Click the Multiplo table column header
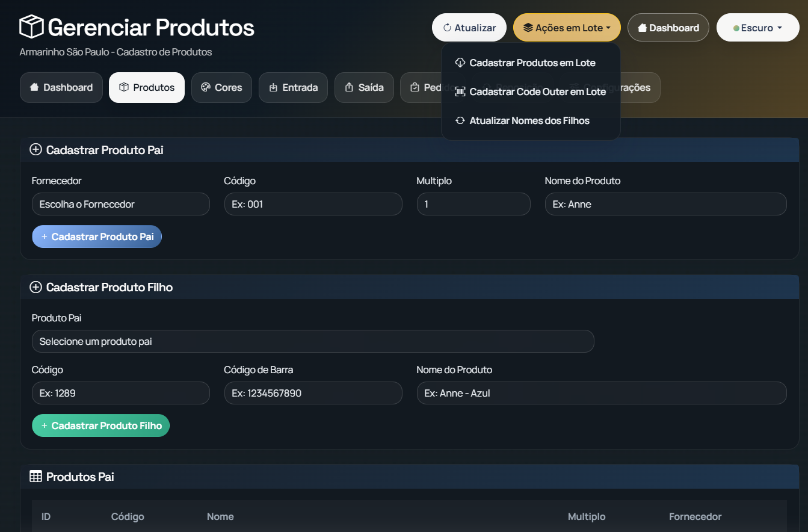 coord(587,516)
